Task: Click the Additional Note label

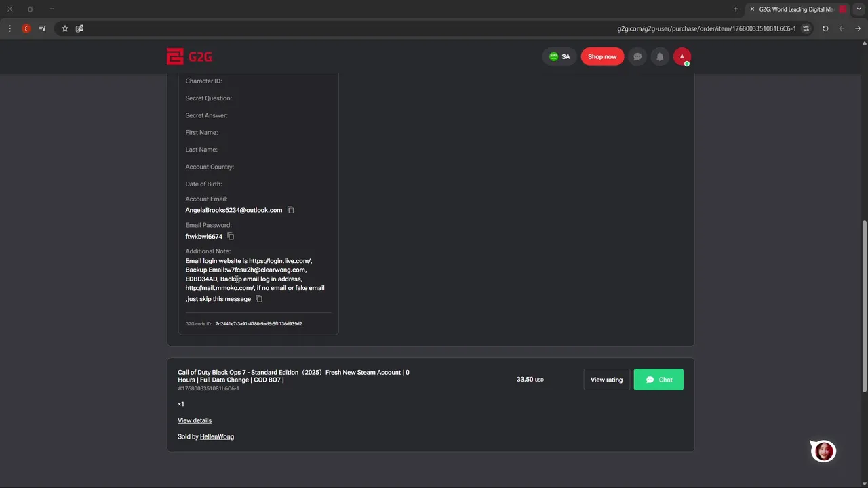Action: [x=208, y=251]
